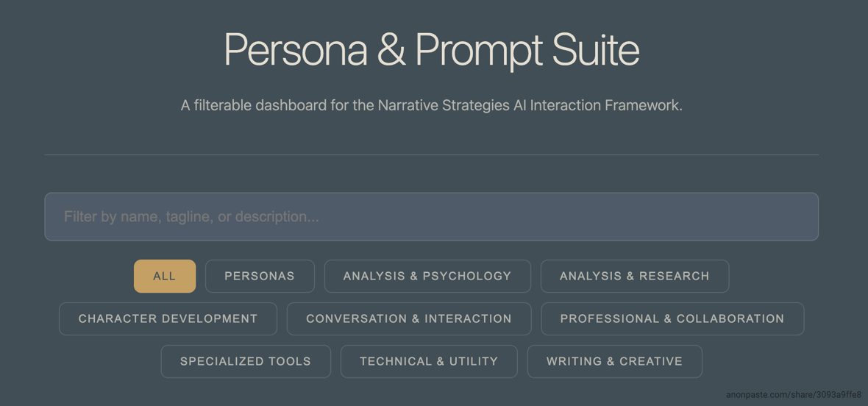Switch to CHARACTER DEVELOPMENT category
Viewport: 868px width, 406px height.
coord(168,319)
